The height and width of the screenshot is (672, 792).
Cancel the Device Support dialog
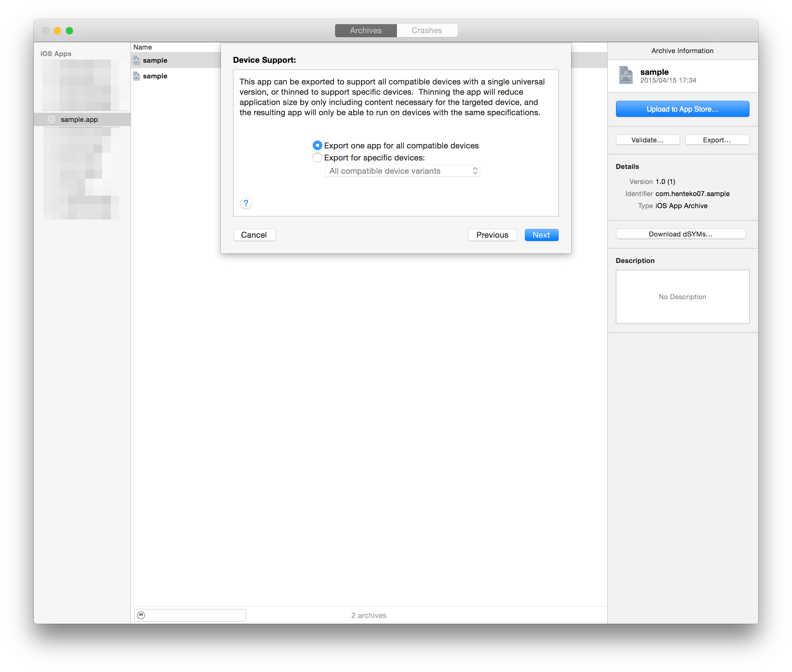coord(254,235)
